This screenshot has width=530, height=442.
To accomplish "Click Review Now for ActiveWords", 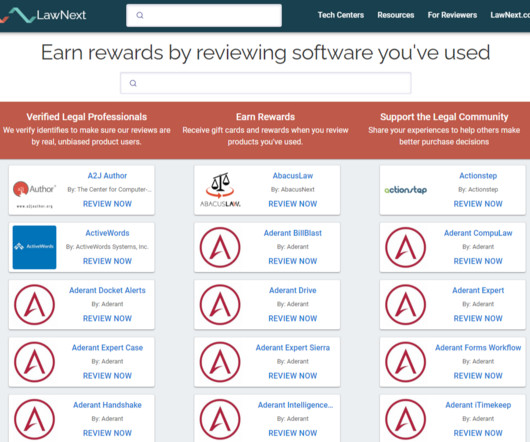I will pos(107,261).
